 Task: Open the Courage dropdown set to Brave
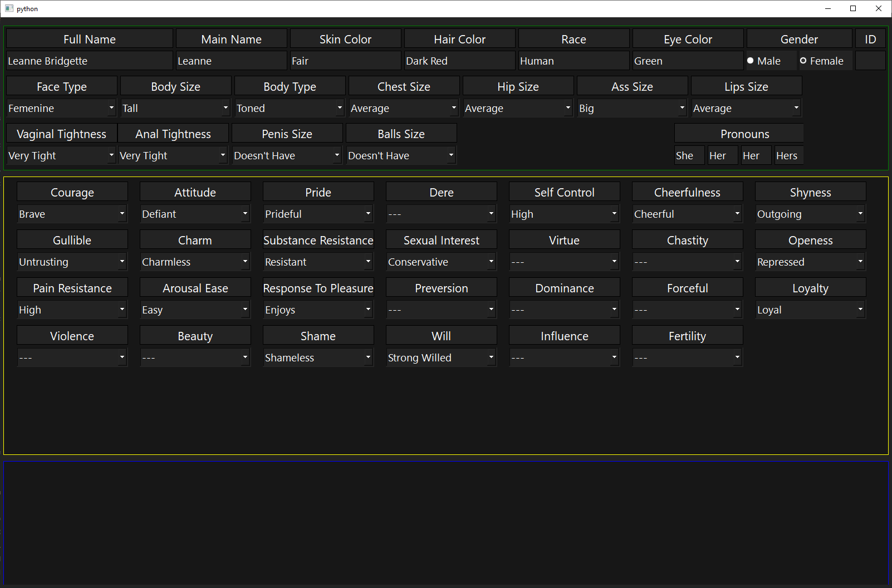[72, 214]
